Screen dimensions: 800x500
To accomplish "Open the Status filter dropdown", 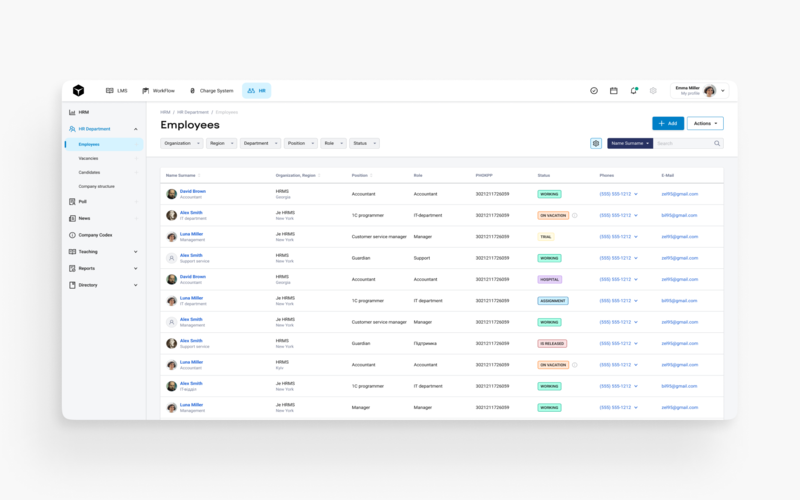I will (x=364, y=143).
